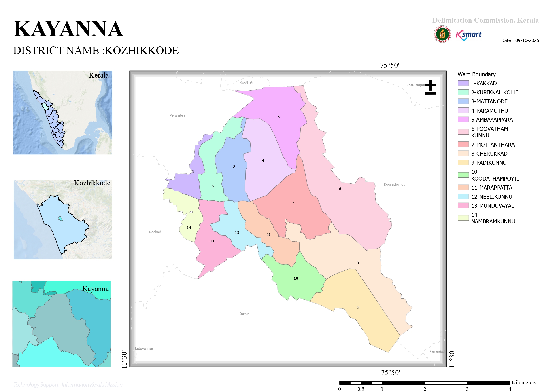555x392 pixels.
Task: Click the scale bar Kilometers label
Action: click(x=524, y=383)
